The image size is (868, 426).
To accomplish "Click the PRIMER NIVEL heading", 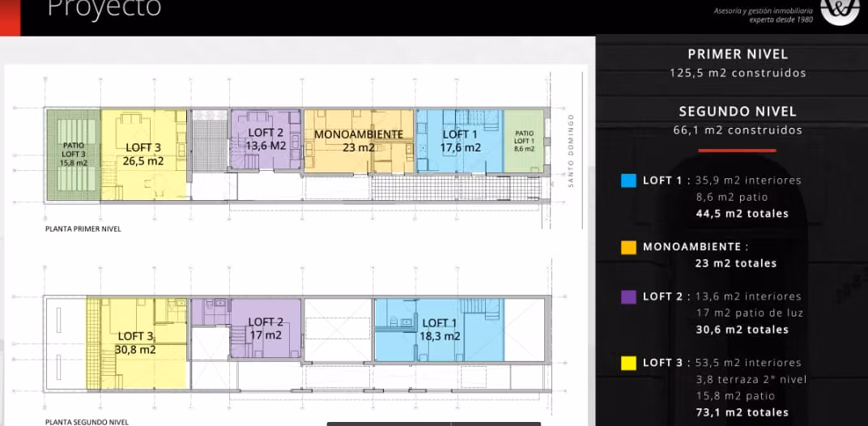I will coord(738,54).
